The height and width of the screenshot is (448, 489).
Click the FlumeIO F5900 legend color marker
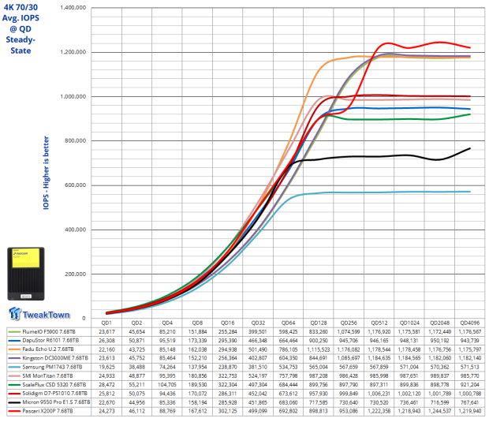click(12, 333)
